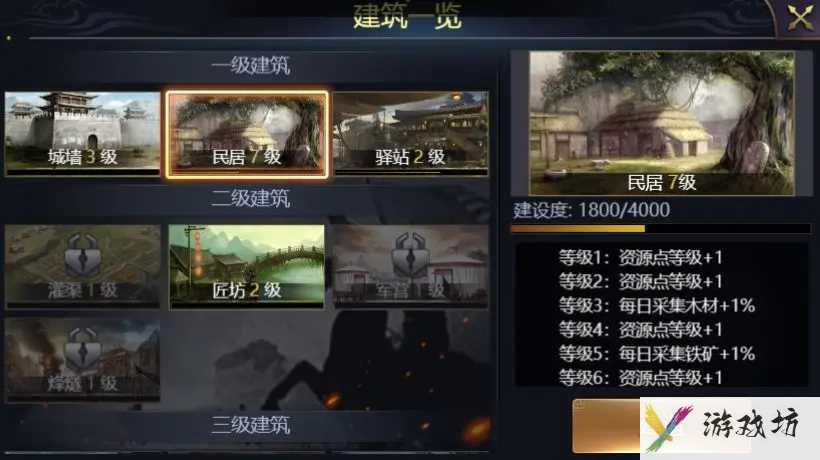
Task: Select the 城墙 3级 building card
Action: [83, 134]
